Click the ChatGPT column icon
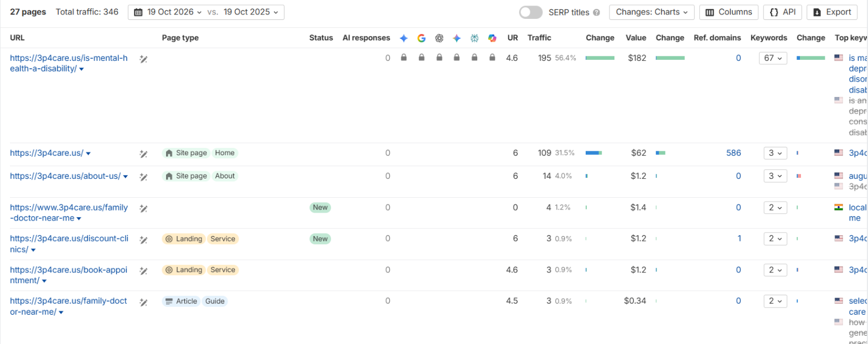This screenshot has height=344, width=868. tap(439, 38)
